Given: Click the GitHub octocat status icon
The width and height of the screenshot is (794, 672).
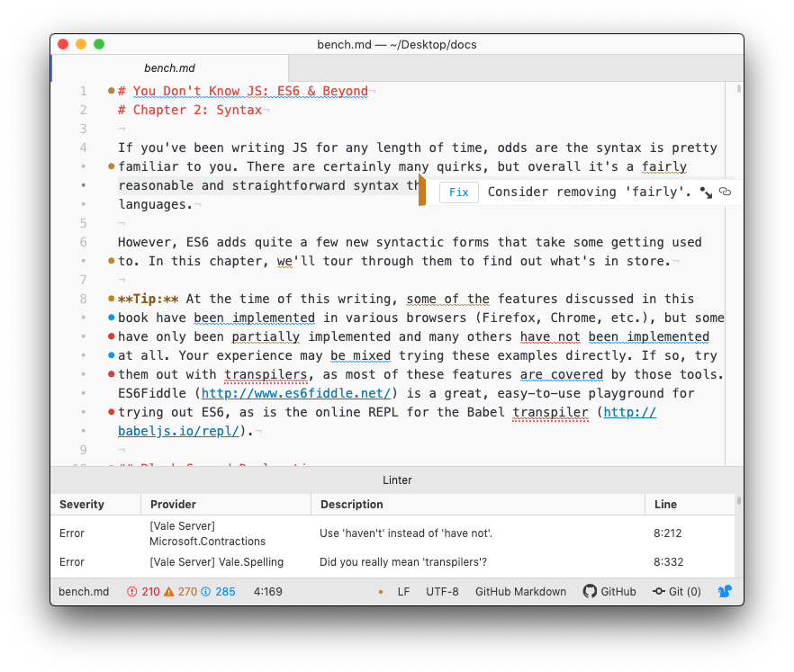Looking at the screenshot, I should 590,591.
